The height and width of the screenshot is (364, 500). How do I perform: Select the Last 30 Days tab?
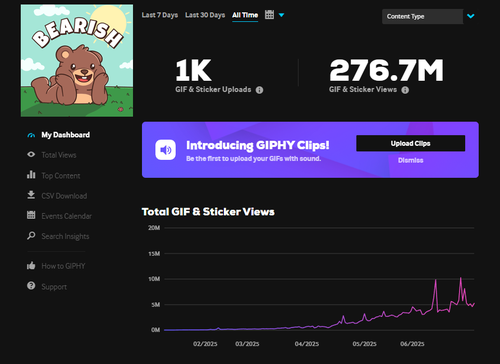[x=205, y=15]
